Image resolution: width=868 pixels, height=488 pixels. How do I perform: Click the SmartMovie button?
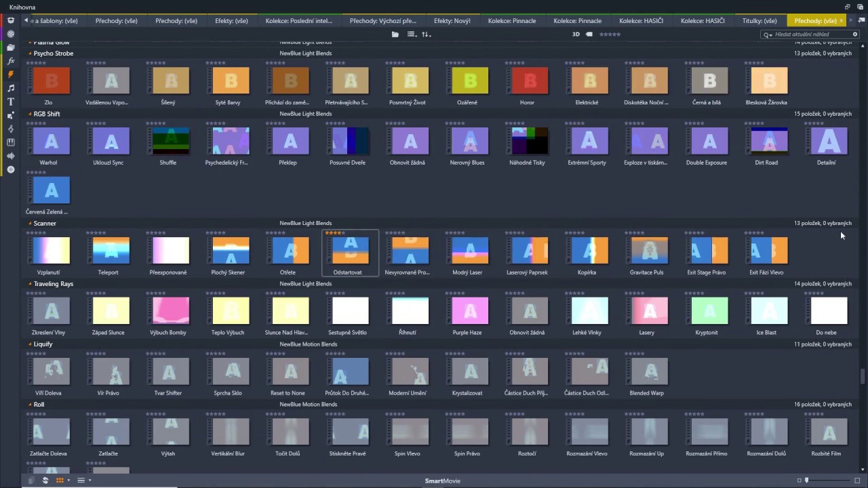pyautogui.click(x=443, y=481)
